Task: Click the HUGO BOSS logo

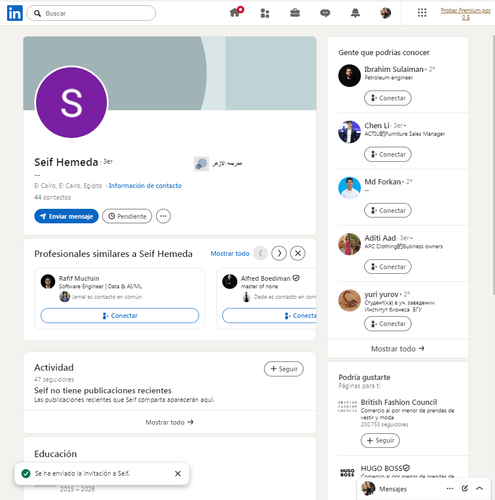Action: click(347, 473)
